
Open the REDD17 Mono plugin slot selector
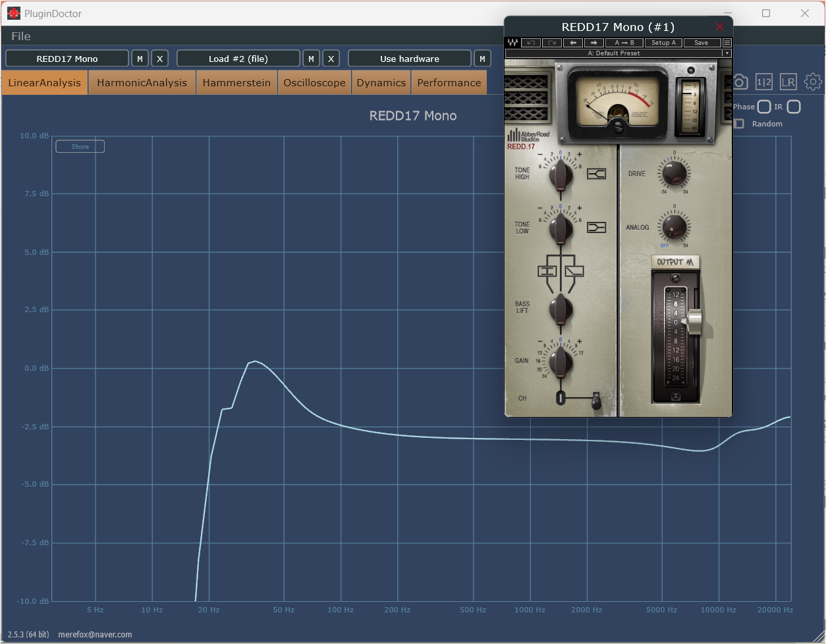coord(67,59)
